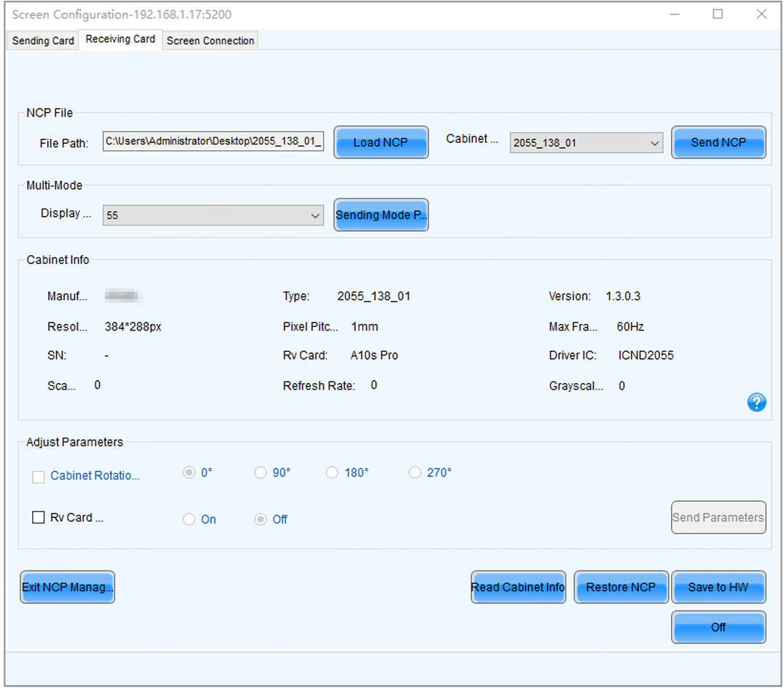Click Read Cabinet Info button
This screenshot has width=784, height=688.
click(x=518, y=587)
